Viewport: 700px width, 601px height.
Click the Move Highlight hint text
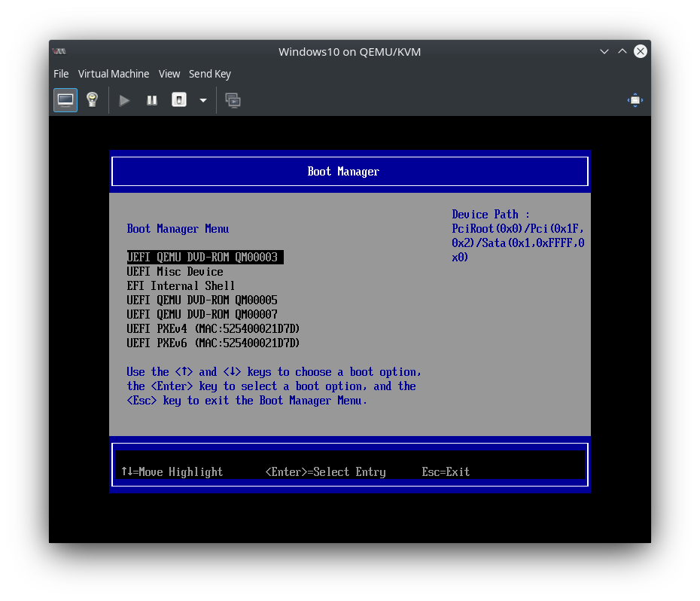coord(172,472)
